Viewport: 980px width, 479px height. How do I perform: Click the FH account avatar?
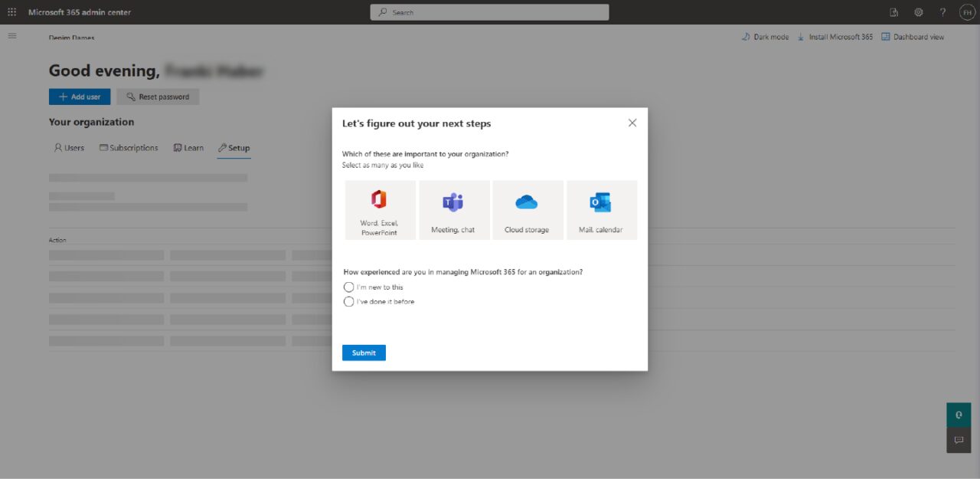point(966,11)
